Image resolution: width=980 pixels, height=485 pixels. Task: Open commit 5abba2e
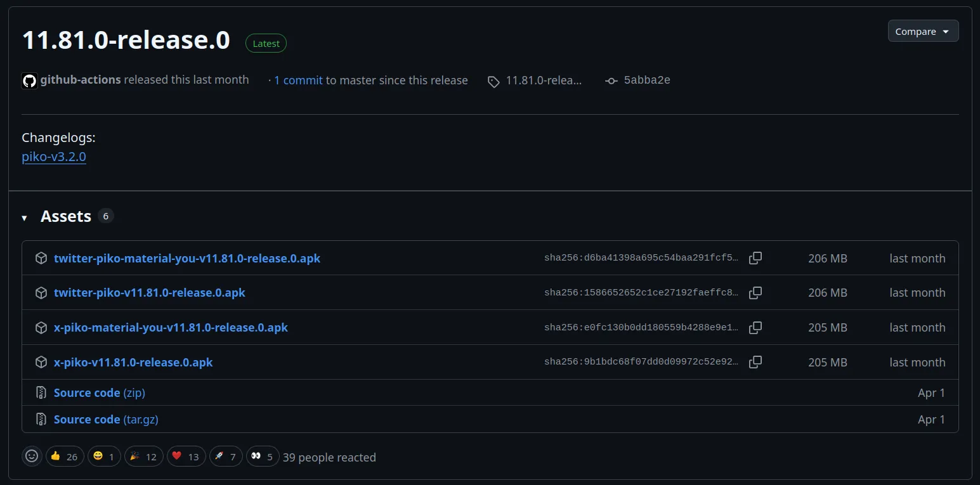[647, 80]
